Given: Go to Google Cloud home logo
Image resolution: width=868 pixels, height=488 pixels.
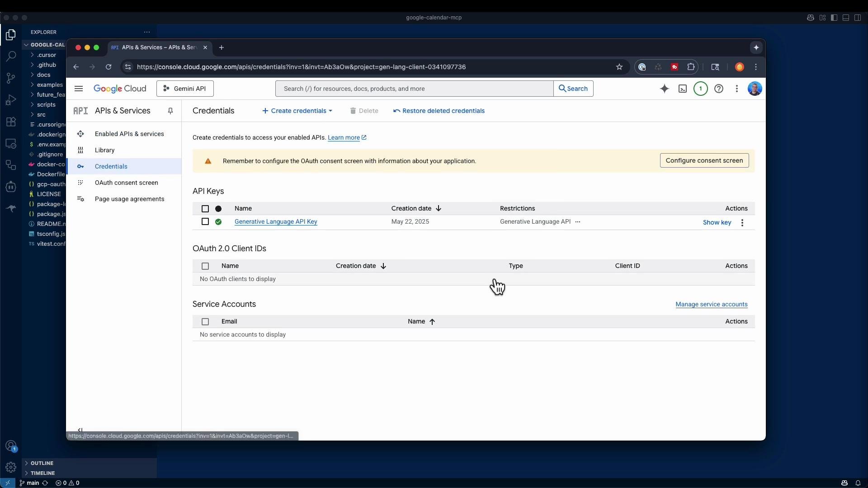Looking at the screenshot, I should (120, 89).
